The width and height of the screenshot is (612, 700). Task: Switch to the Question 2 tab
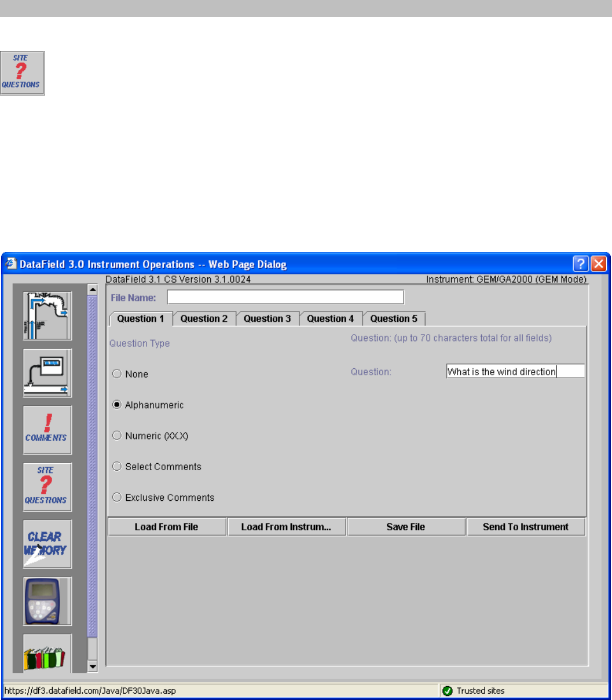pyautogui.click(x=204, y=318)
